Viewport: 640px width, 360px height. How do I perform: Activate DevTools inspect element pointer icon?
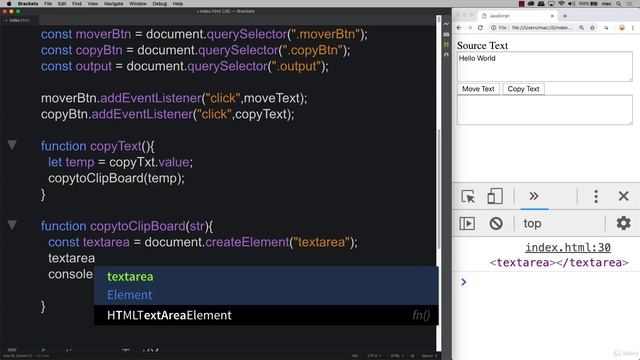pyautogui.click(x=468, y=196)
